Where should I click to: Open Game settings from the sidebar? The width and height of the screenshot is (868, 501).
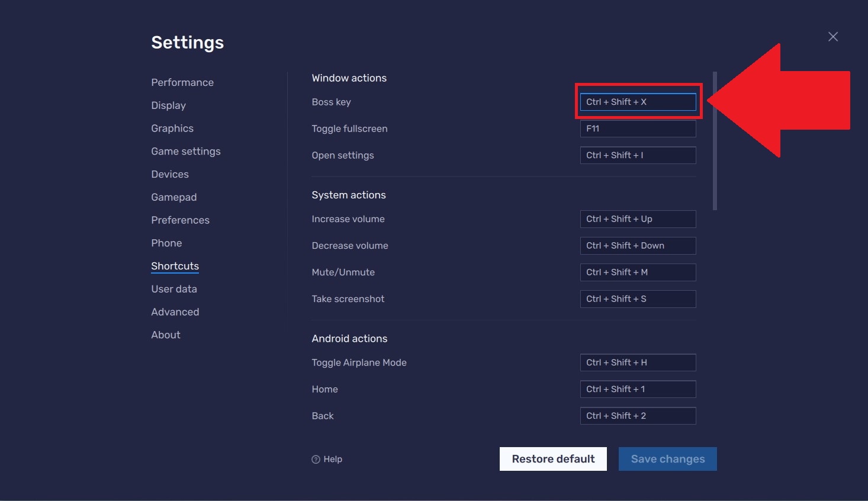pyautogui.click(x=185, y=151)
